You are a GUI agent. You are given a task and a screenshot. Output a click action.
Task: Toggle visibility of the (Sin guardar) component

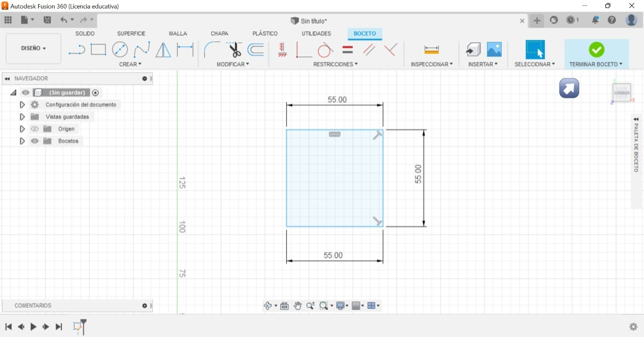point(26,93)
